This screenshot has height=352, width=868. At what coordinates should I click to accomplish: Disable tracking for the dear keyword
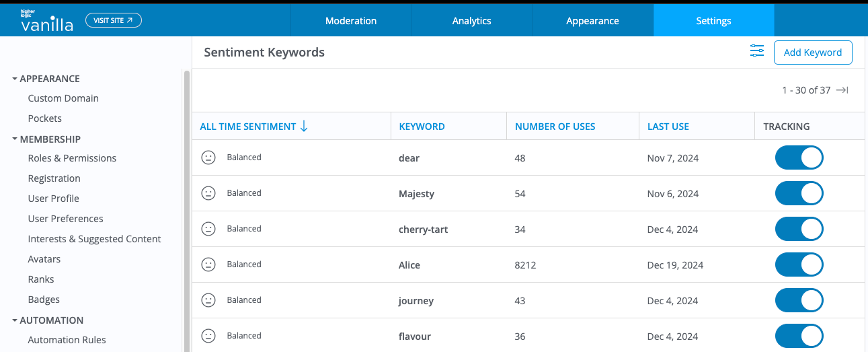point(799,158)
